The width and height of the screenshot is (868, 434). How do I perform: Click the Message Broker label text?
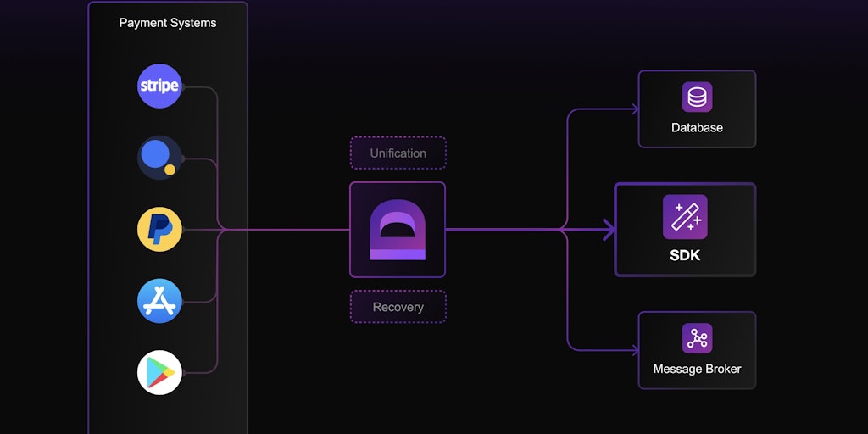point(697,369)
